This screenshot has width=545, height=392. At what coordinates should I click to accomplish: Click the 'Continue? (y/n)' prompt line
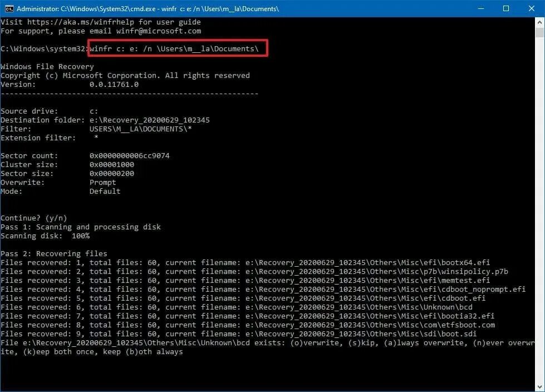[34, 218]
